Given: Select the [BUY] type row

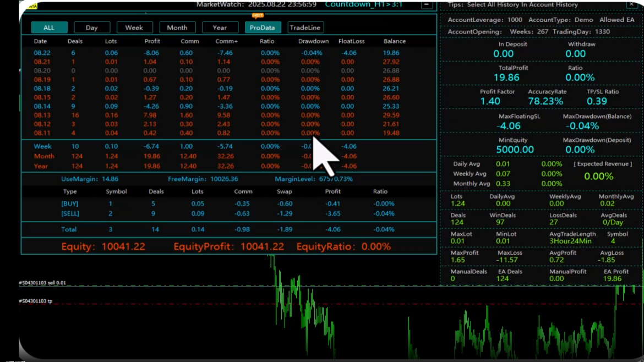Looking at the screenshot, I should pos(70,204).
